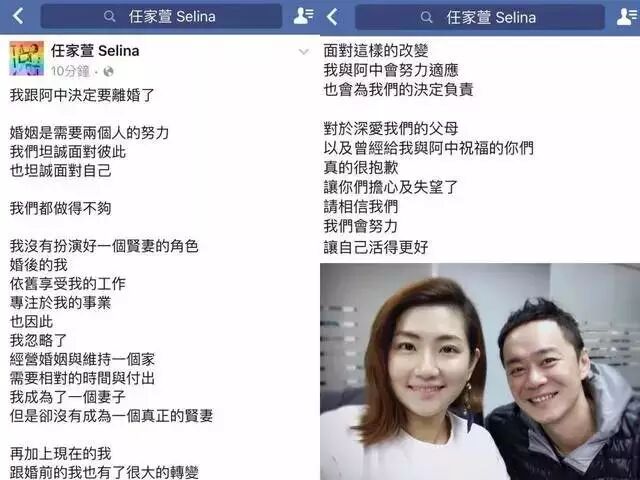640x480 pixels.
Task: Open friends list icon in right header
Action: click(x=627, y=17)
